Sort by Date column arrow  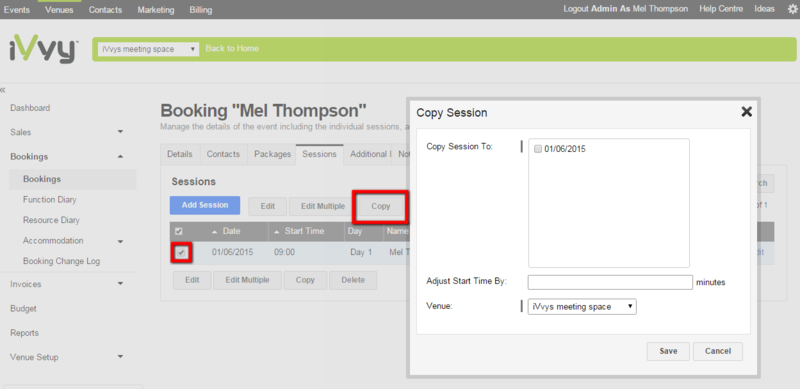tap(215, 231)
